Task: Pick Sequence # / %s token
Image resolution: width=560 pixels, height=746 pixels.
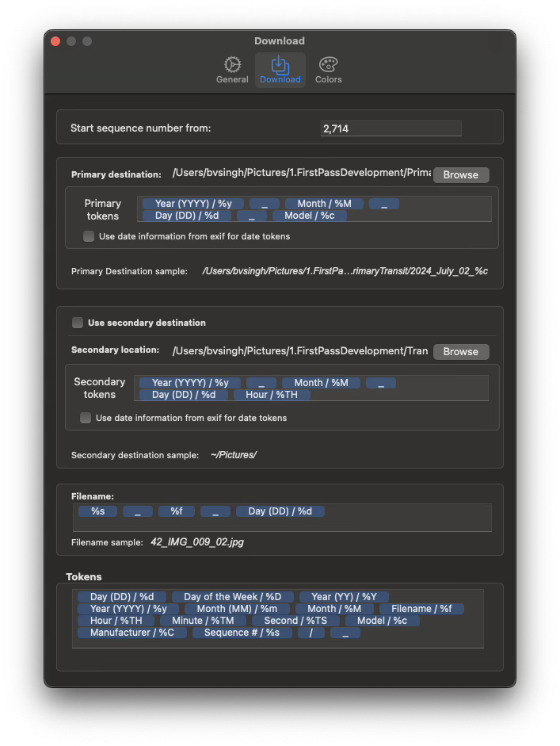Action: click(242, 633)
